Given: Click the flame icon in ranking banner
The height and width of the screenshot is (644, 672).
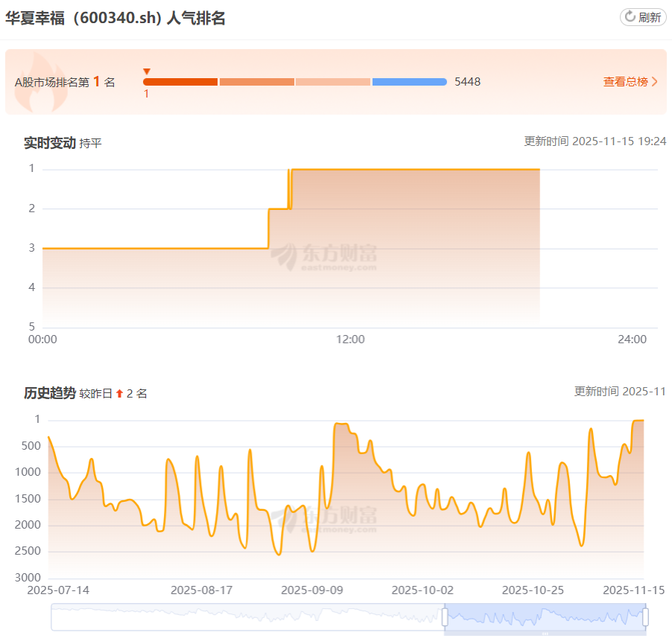Looking at the screenshot, I should tap(41, 82).
